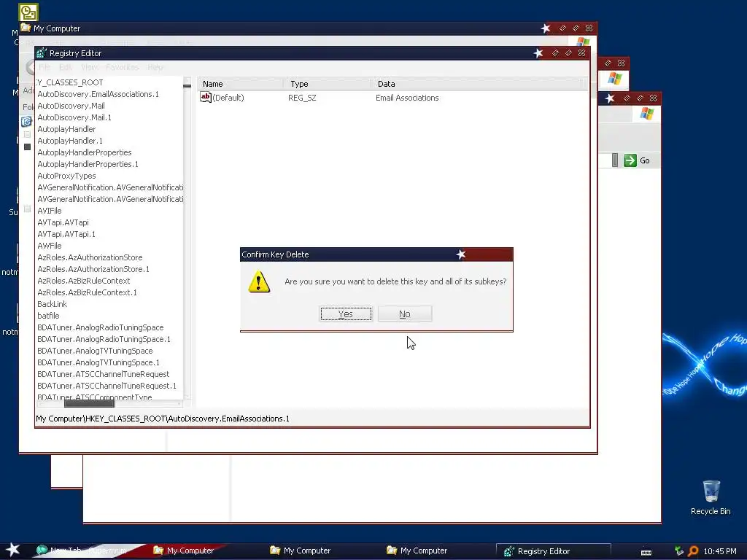Select the BDATuner.AnalogTVTuningSpace.1 key
747x560 pixels.
(98, 362)
